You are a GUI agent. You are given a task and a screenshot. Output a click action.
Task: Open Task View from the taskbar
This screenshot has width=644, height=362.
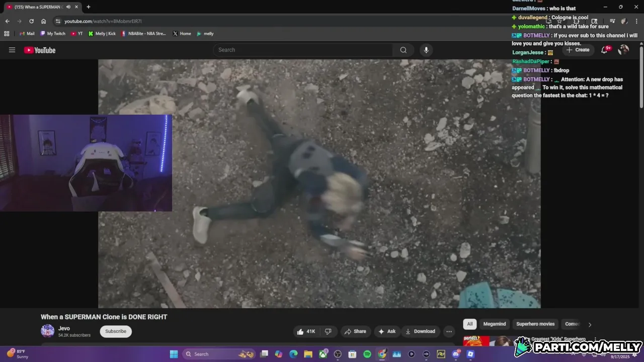(x=264, y=354)
